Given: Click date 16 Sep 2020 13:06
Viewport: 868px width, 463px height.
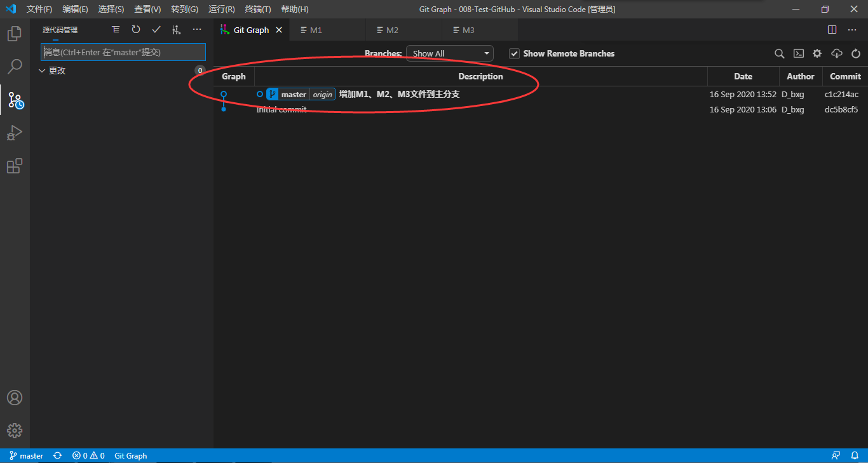Looking at the screenshot, I should (x=743, y=109).
